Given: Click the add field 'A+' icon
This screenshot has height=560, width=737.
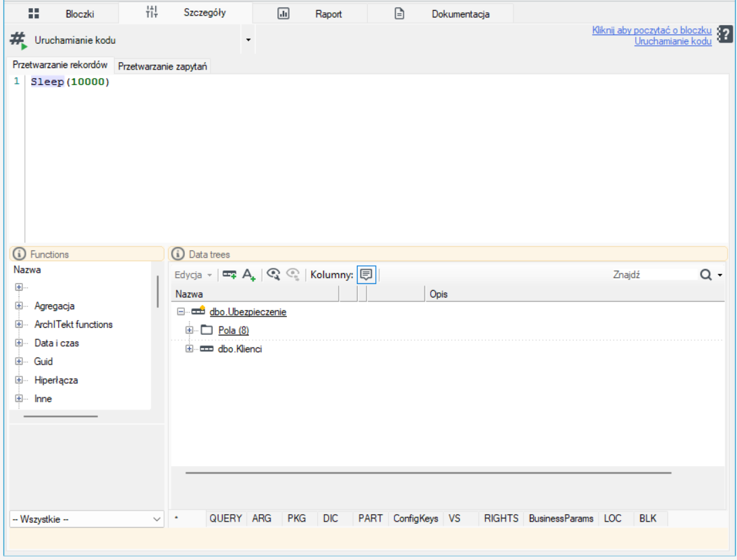Looking at the screenshot, I should click(248, 275).
